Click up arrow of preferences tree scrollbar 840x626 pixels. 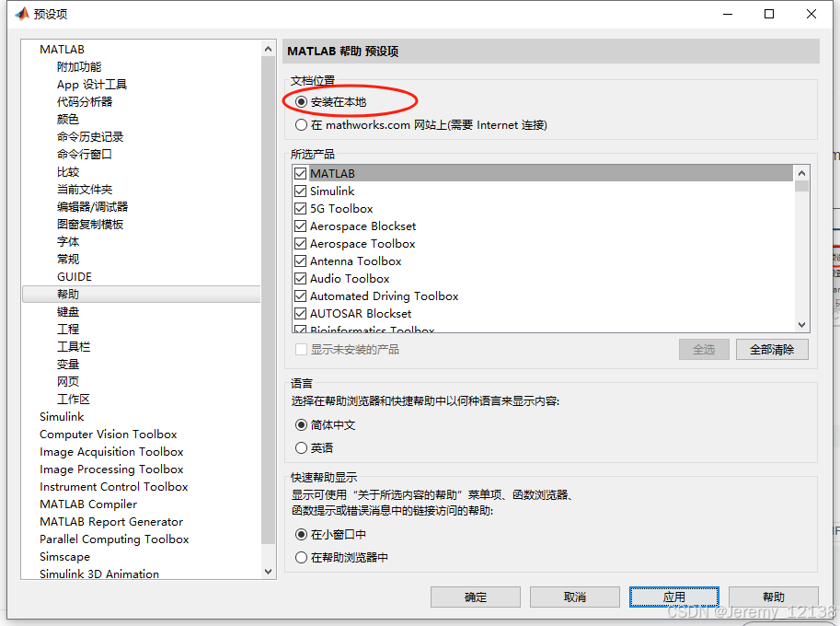click(269, 49)
